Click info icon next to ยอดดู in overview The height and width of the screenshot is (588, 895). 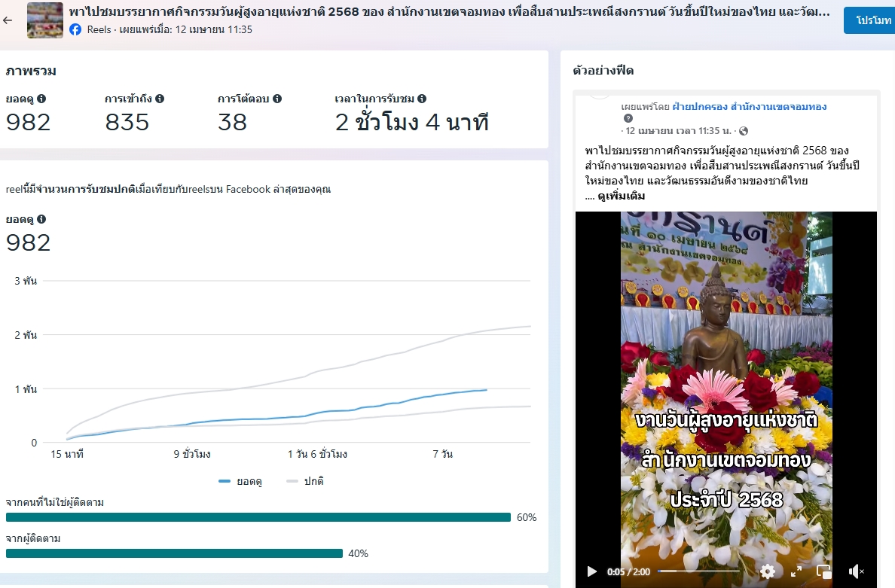pos(41,99)
